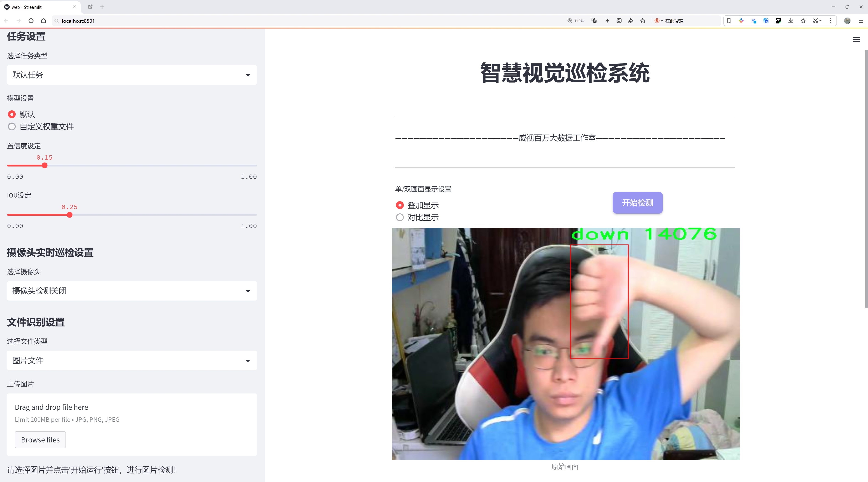Open a new browser tab with plus
Screen dimensions: 868x482
(x=102, y=7)
